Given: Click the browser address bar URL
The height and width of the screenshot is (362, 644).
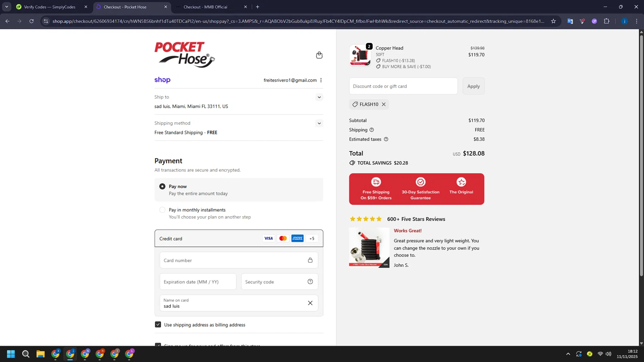Looking at the screenshot, I should tap(298, 21).
